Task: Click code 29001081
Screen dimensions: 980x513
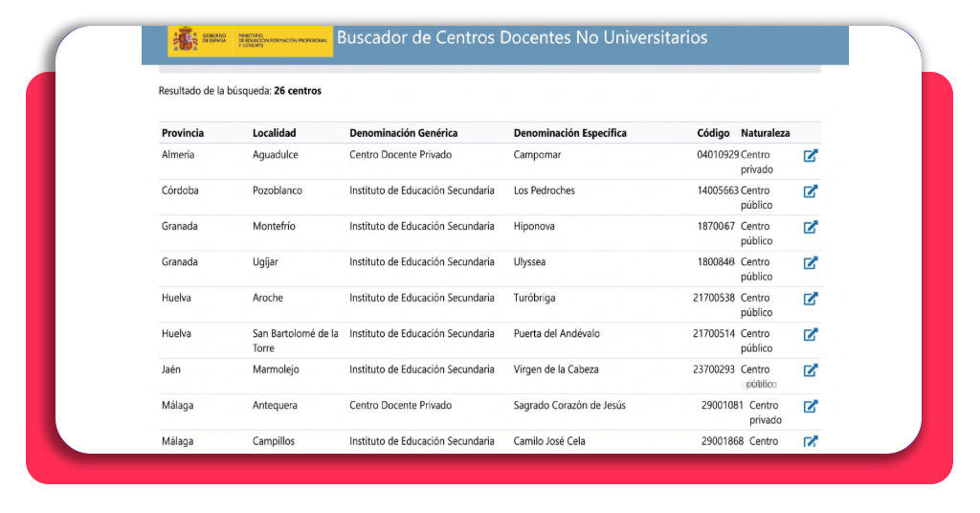Action: (722, 406)
